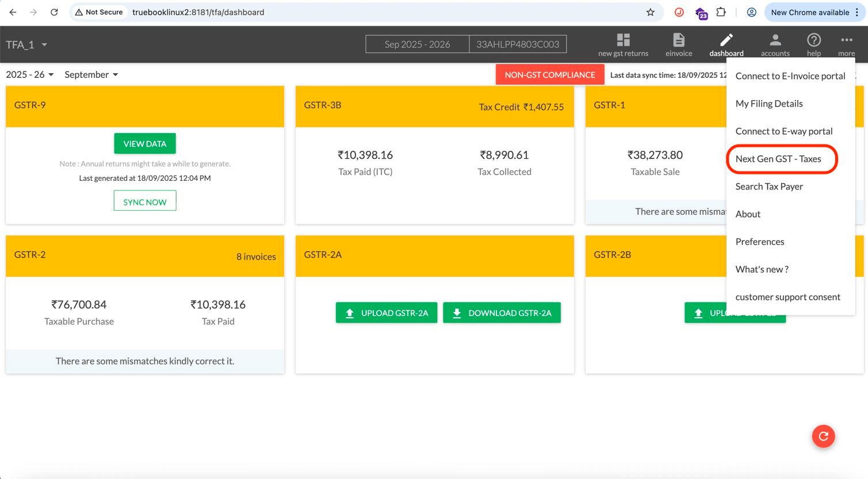Click the more three-dots icon
The image size is (868, 479).
point(846,40)
